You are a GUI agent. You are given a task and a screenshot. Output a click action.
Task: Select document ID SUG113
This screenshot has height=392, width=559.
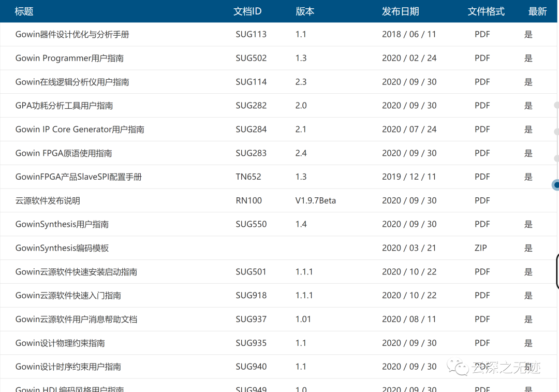click(251, 34)
